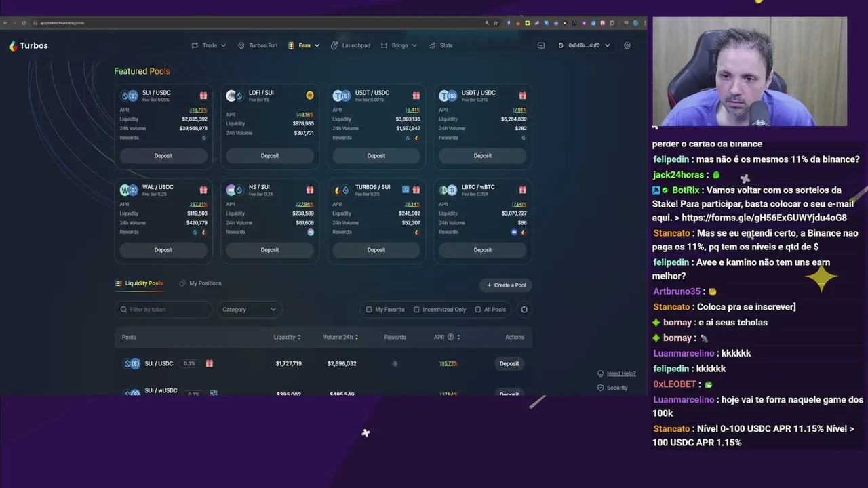Screen dimensions: 868x488
Task: Refresh the pools list with circular icon
Action: pos(524,310)
